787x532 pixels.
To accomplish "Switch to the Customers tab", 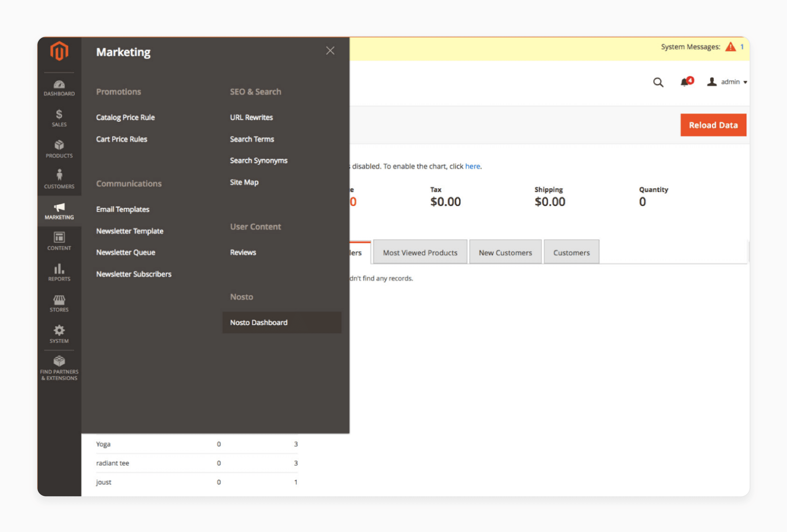I will click(571, 253).
